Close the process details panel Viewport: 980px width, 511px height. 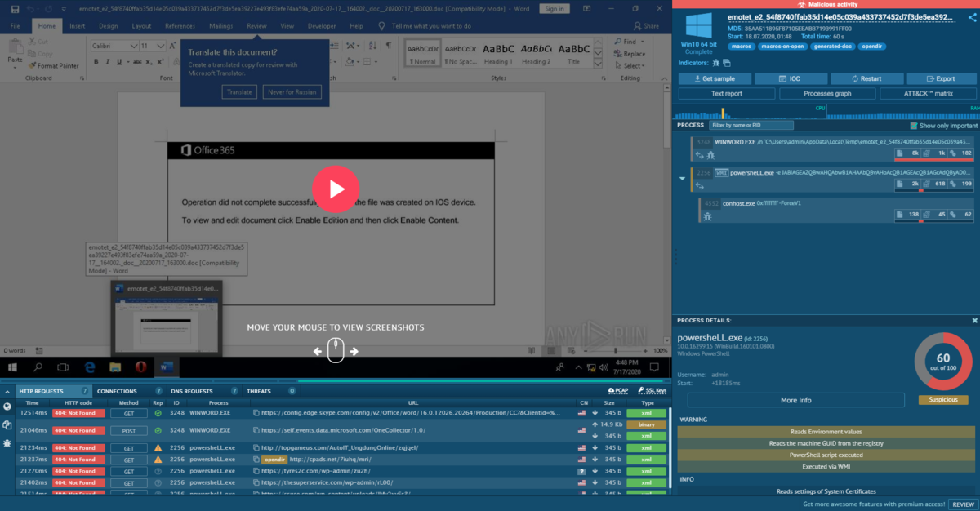point(974,320)
